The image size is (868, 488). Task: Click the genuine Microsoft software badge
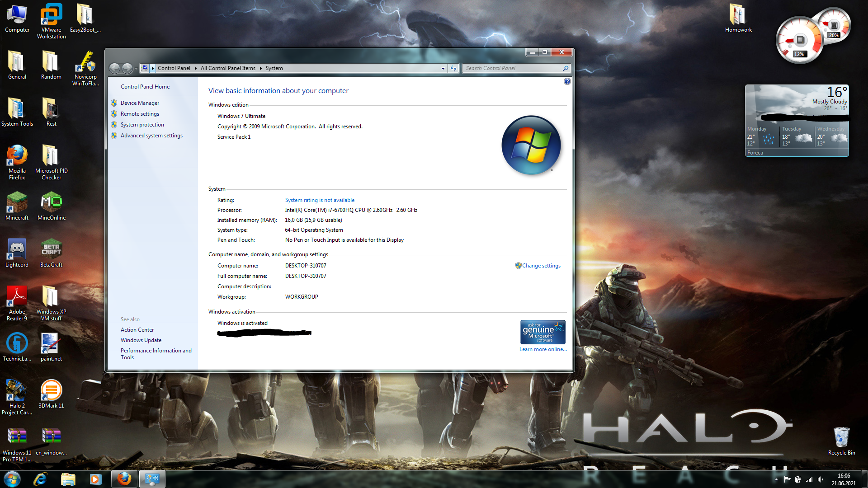coord(542,332)
